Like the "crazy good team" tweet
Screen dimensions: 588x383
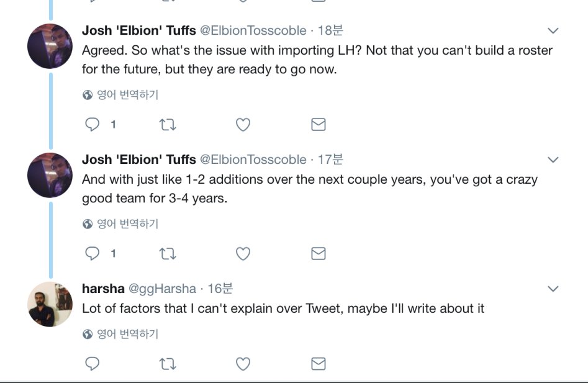pyautogui.click(x=243, y=253)
